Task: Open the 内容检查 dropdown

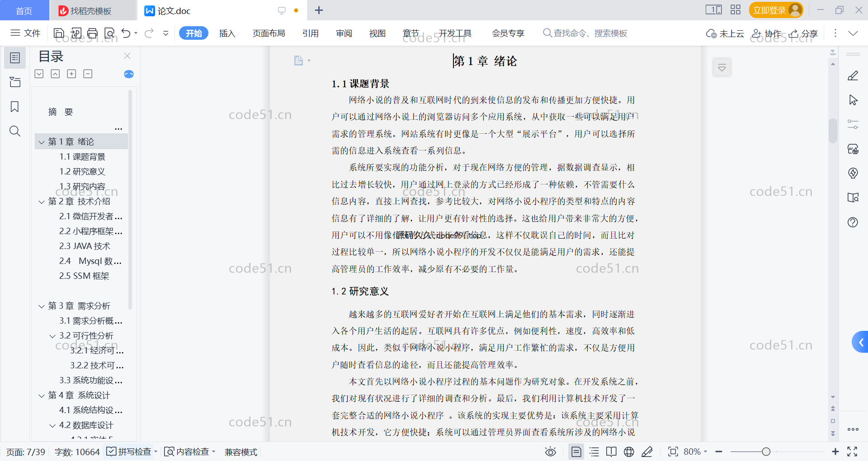Action: [x=214, y=452]
